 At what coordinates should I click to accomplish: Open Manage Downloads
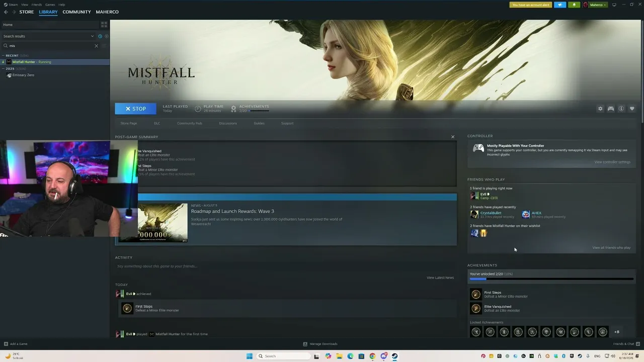pyautogui.click(x=320, y=344)
